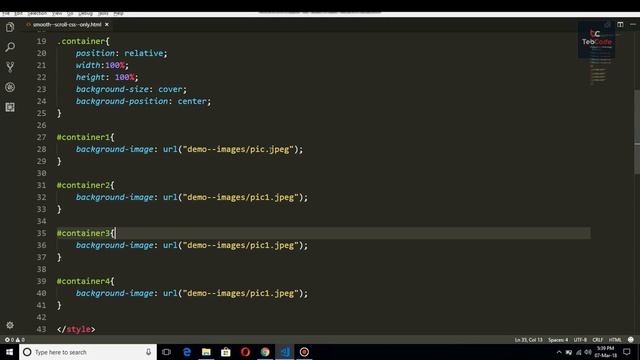Image resolution: width=640 pixels, height=360 pixels.
Task: Click the #container1{ selector
Action: coord(86,137)
